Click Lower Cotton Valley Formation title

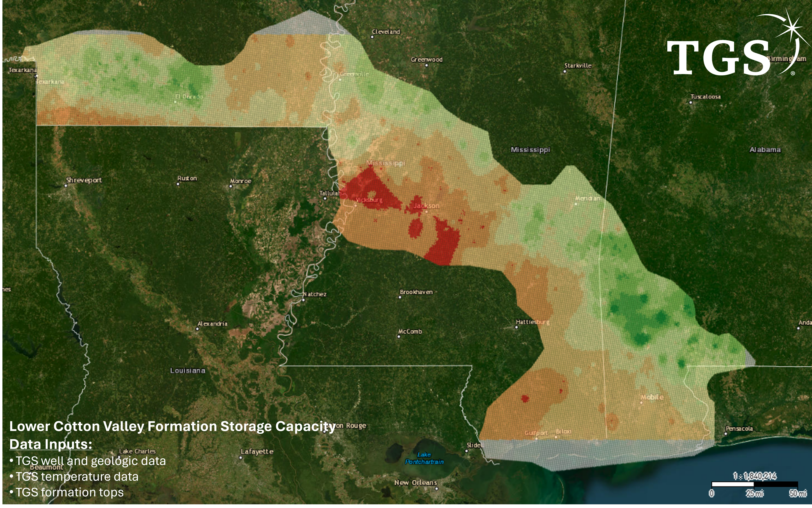click(x=172, y=426)
